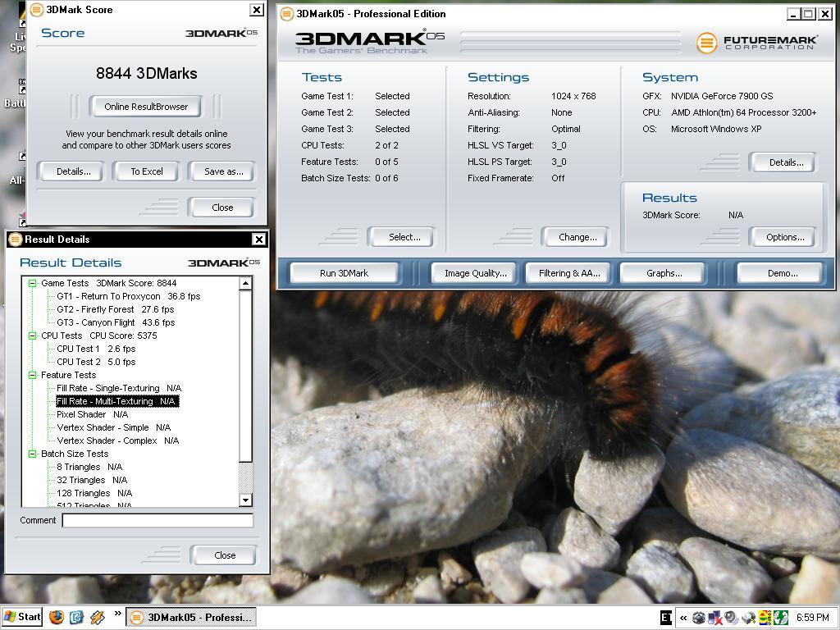Select highlighted Fill Rate - Multi-Texturing row

[116, 401]
